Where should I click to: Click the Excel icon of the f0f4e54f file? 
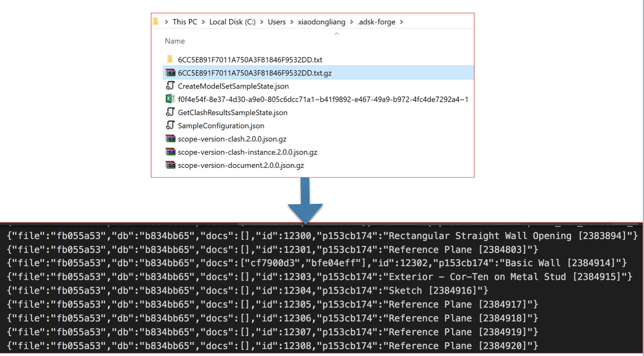pos(170,99)
